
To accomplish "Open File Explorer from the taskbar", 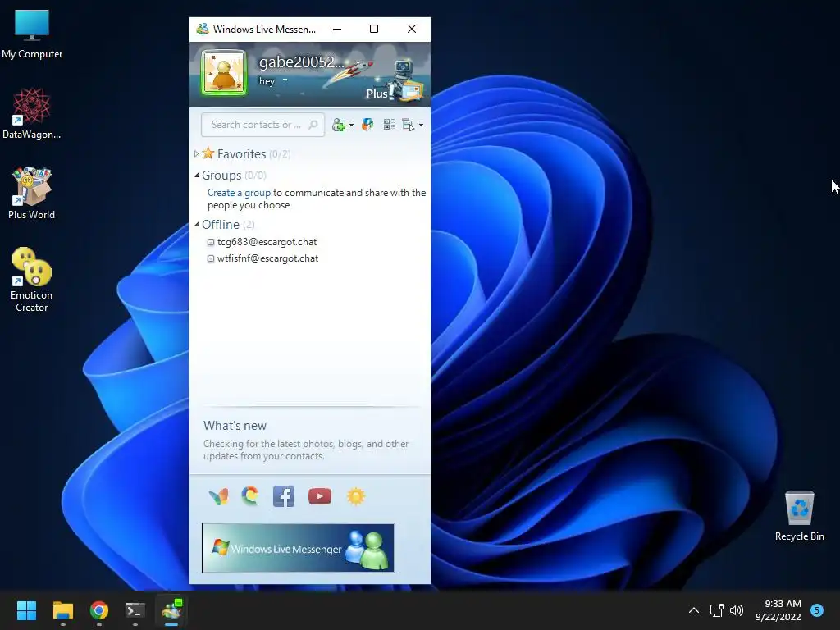I will click(62, 610).
